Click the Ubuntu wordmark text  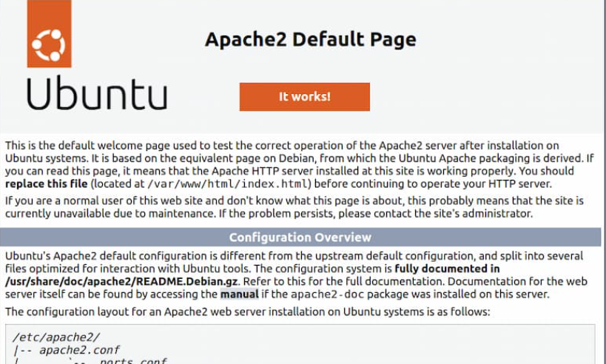point(97,92)
